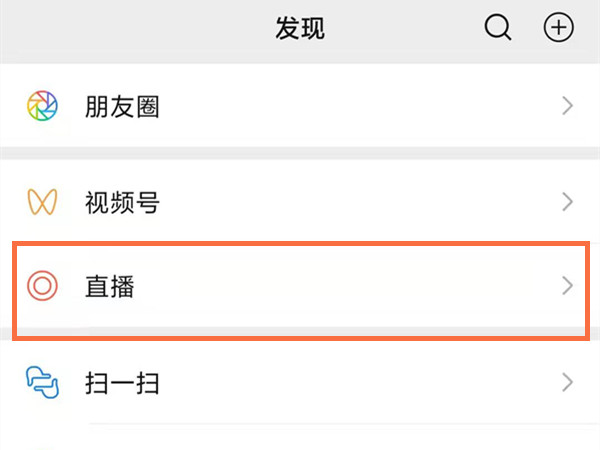Open the plus add menu
600x450 pixels.
tap(559, 29)
